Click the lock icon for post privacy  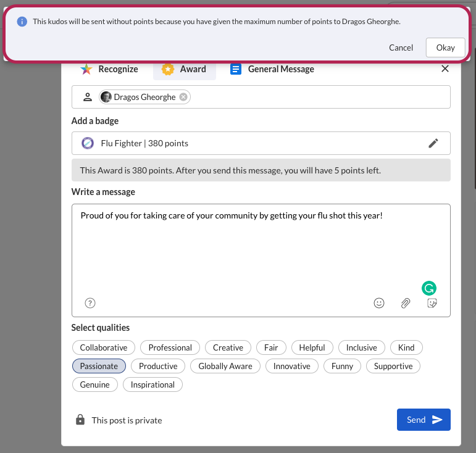click(80, 420)
